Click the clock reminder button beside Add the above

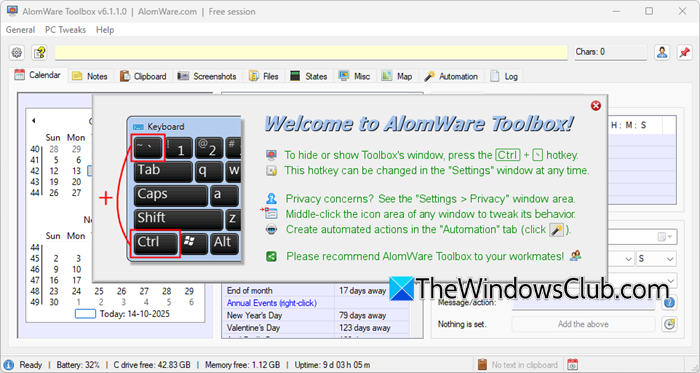point(669,324)
